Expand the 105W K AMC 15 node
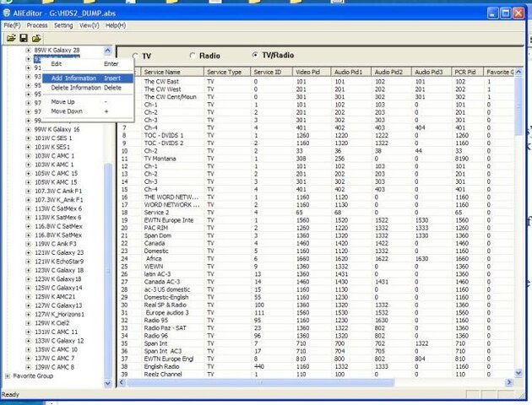This screenshot has height=405, width=532. [29, 182]
